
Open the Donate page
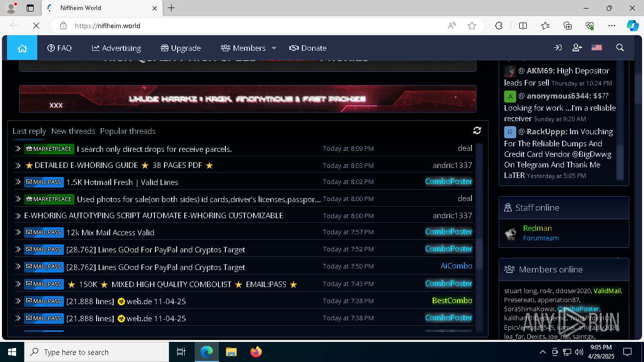308,48
